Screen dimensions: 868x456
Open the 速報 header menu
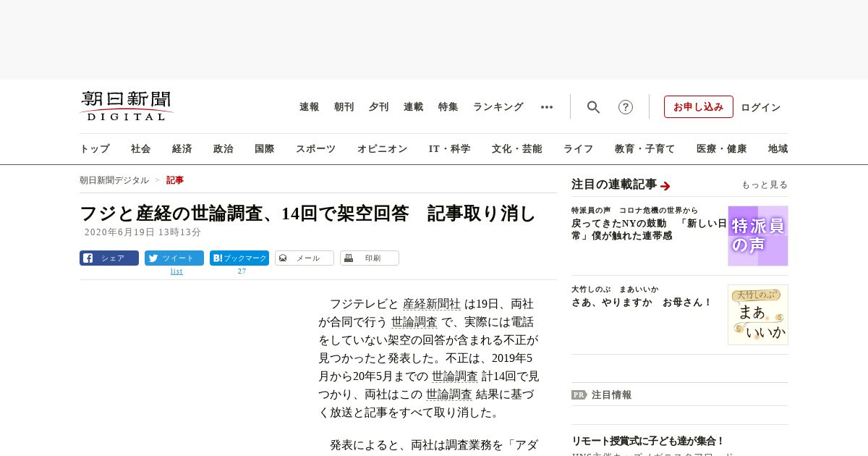tap(310, 107)
